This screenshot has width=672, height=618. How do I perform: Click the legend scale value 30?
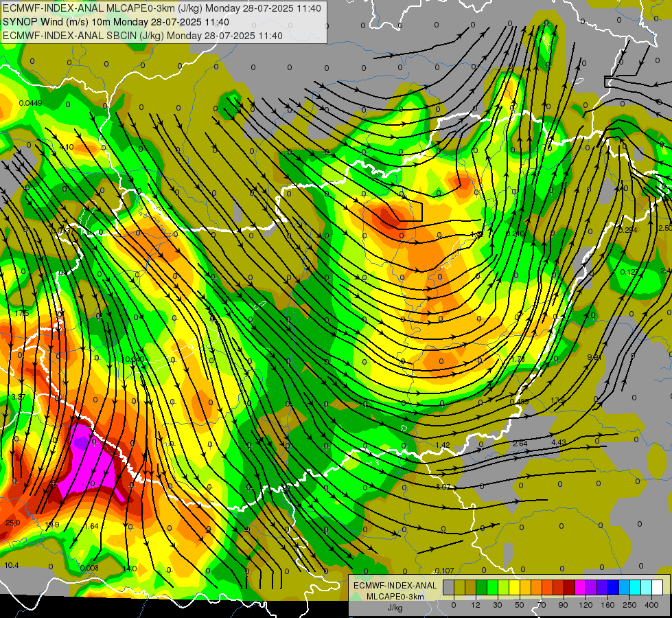click(x=498, y=605)
